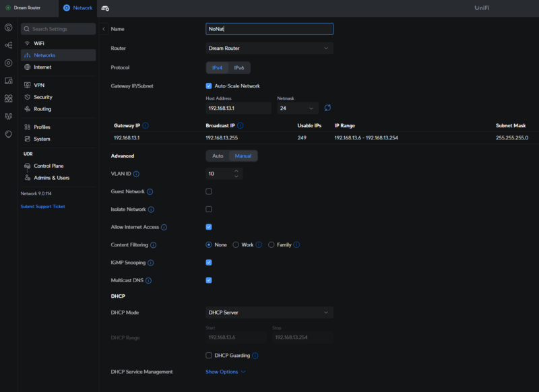Viewport: 539px width, 392px height.
Task: Click the info icon beside Family filter
Action: pos(296,244)
